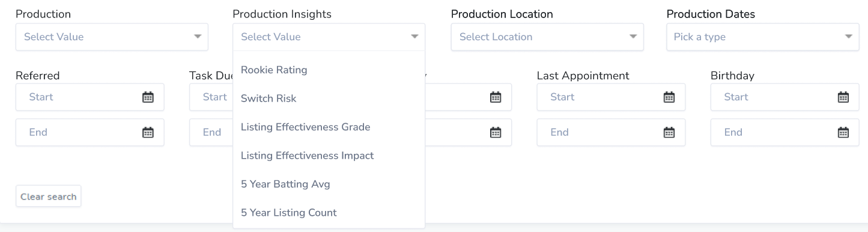Image resolution: width=868 pixels, height=232 pixels.
Task: Open the calendar for Referred End date
Action: tap(148, 132)
